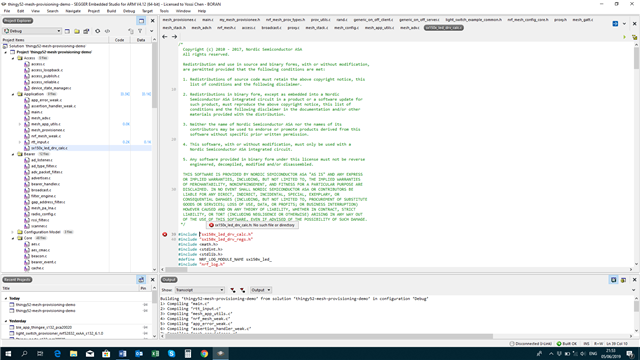Close the Recent Projects panel
Image resolution: width=640 pixels, height=360 pixels.
point(153,280)
